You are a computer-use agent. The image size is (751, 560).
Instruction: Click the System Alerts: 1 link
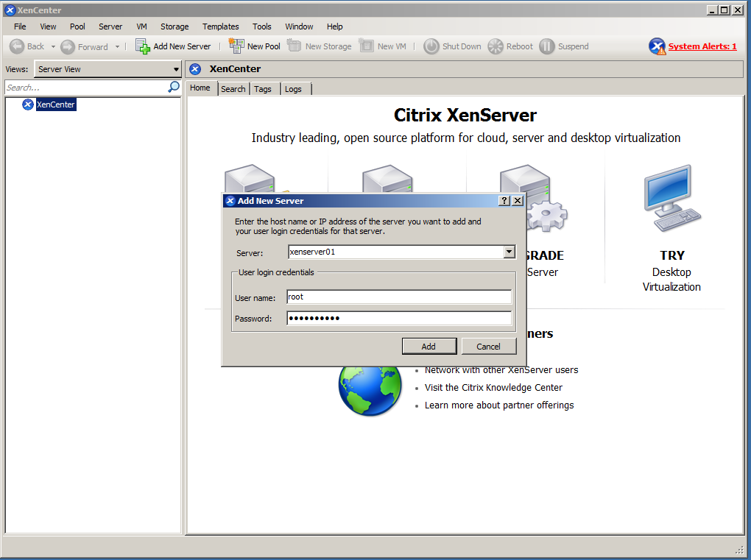tap(702, 46)
